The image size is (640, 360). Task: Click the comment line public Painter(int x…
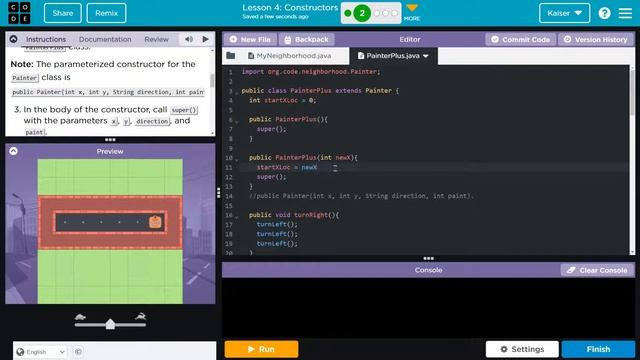(361, 196)
